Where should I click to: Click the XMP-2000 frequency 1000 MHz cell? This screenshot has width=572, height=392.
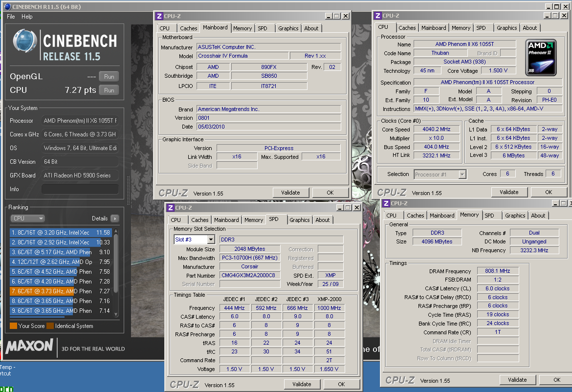point(329,308)
